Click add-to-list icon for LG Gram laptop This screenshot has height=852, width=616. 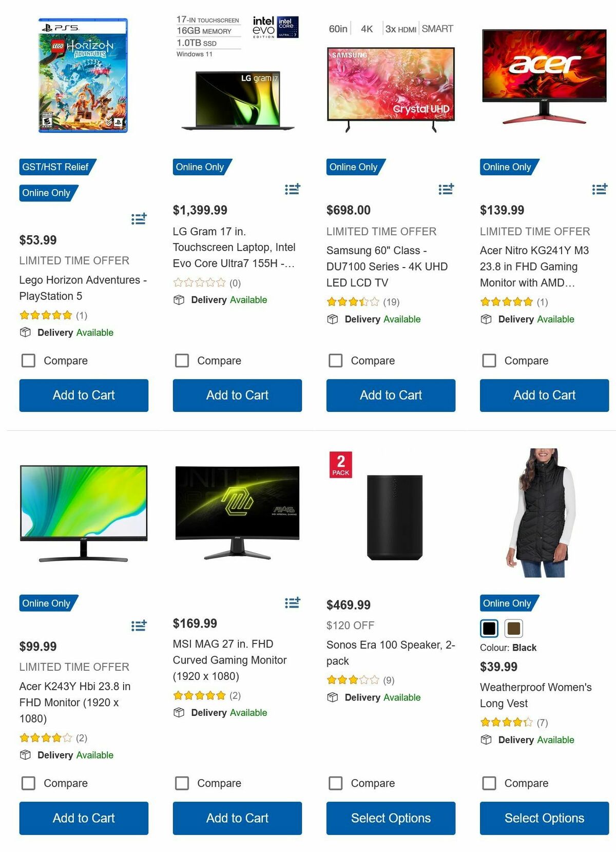pyautogui.click(x=293, y=189)
